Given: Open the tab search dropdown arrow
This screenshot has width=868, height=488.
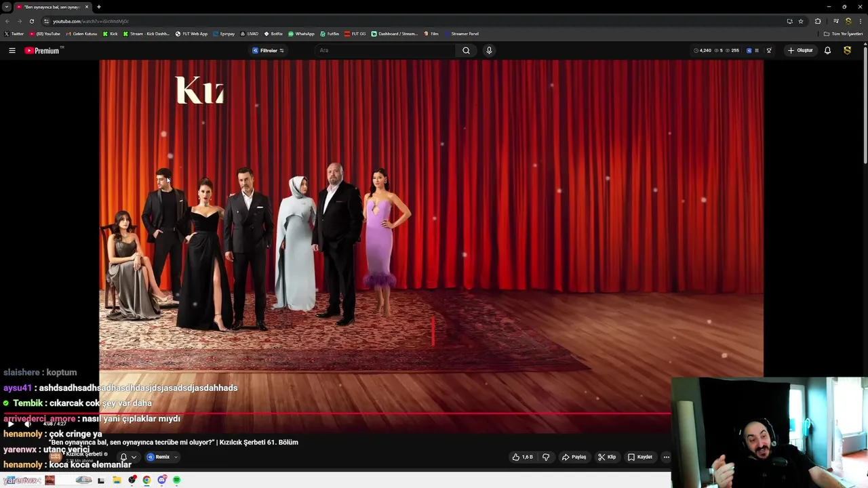Looking at the screenshot, I should tap(6, 7).
